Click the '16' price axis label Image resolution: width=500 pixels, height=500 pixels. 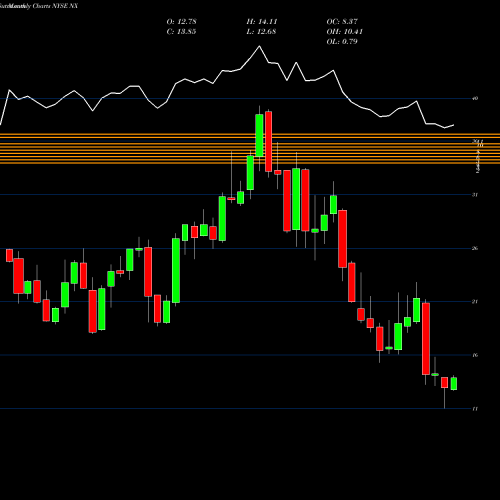[475, 355]
